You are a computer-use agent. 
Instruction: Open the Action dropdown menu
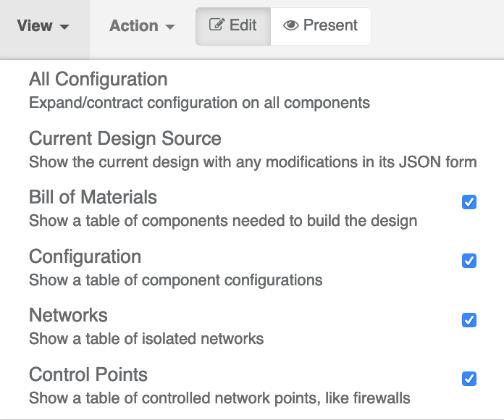(x=142, y=26)
